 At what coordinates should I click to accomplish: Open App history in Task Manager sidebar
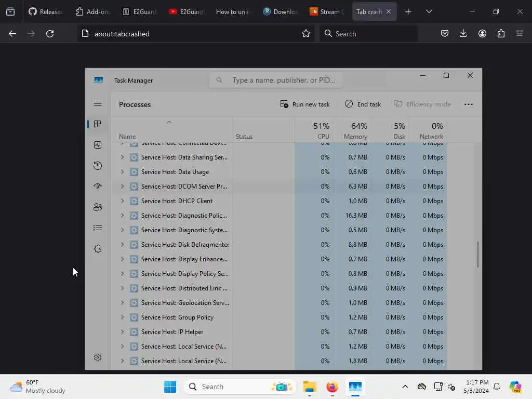click(x=98, y=166)
